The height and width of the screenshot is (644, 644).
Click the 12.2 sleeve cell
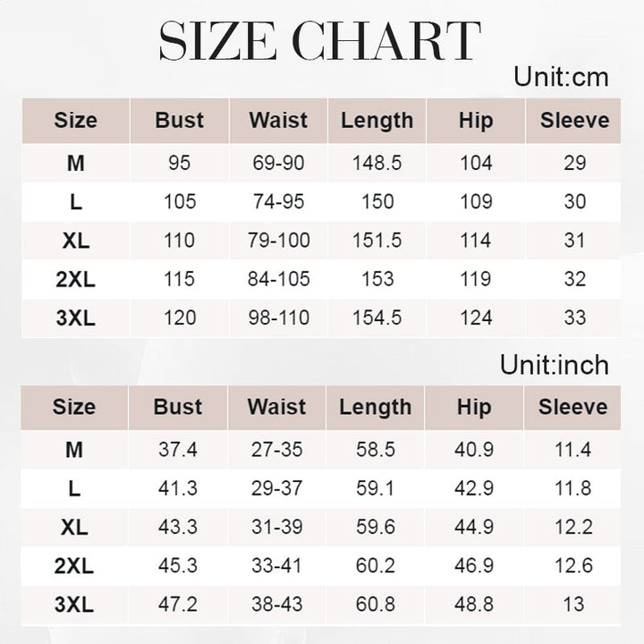tap(573, 528)
